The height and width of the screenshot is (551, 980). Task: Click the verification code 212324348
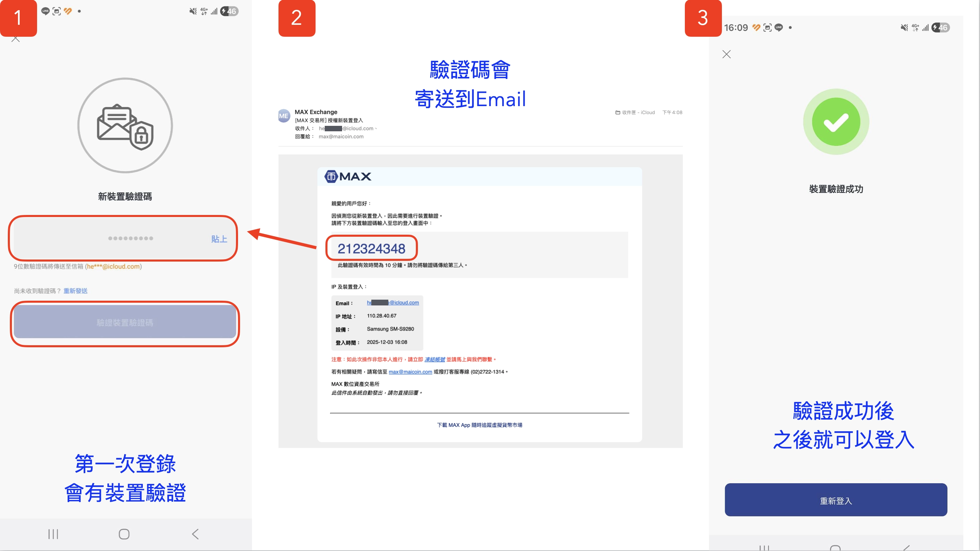point(371,249)
